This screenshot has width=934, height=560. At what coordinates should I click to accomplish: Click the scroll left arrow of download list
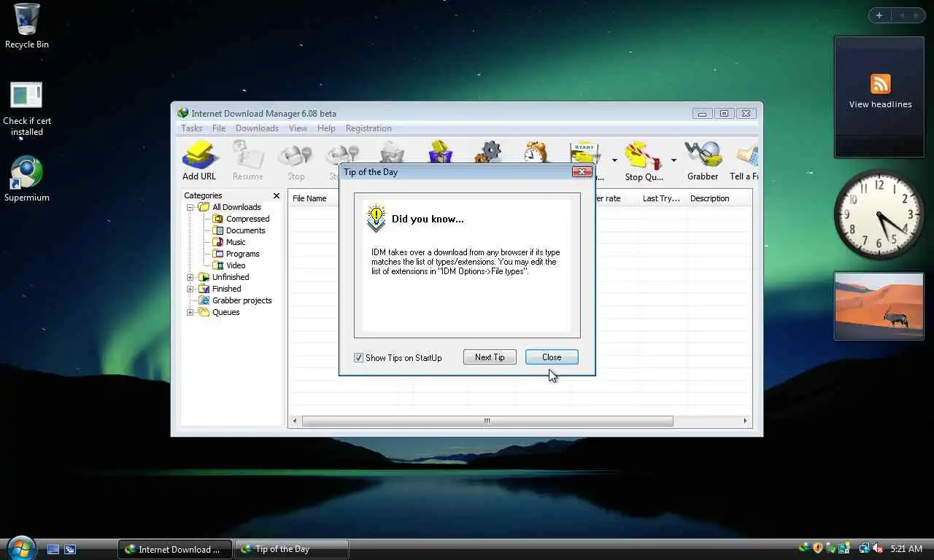(295, 421)
